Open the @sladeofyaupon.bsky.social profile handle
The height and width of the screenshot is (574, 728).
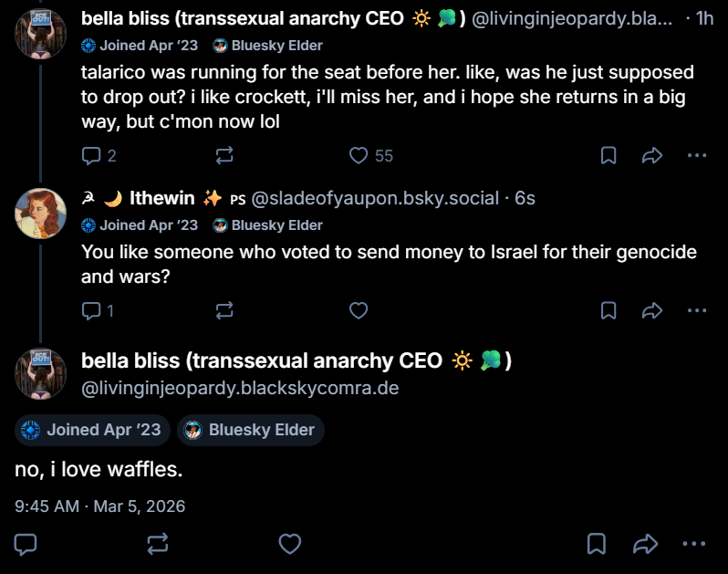[375, 198]
